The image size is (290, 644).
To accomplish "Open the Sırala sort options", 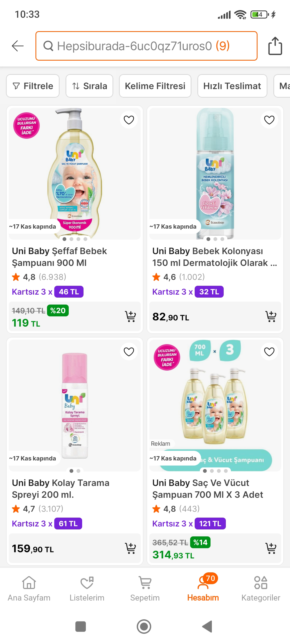I will [89, 86].
